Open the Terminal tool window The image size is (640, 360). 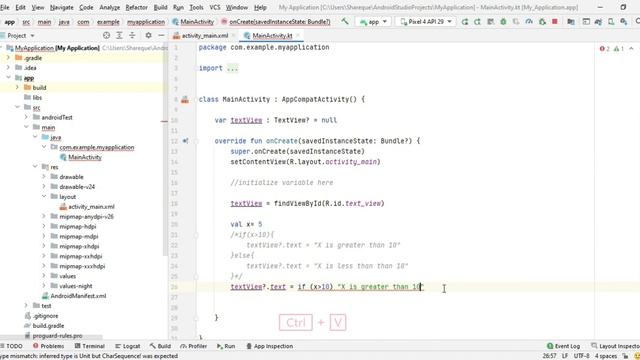pos(90,346)
